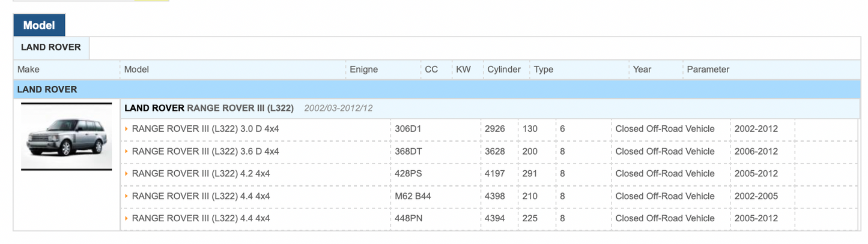This screenshot has width=868, height=244.
Task: Click power value 210
Action: pyautogui.click(x=530, y=196)
